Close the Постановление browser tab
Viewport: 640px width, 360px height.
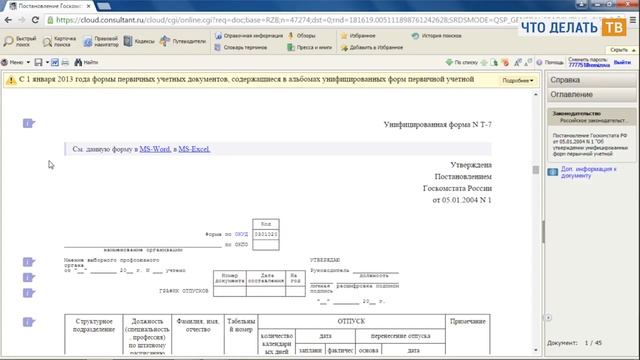pos(89,6)
